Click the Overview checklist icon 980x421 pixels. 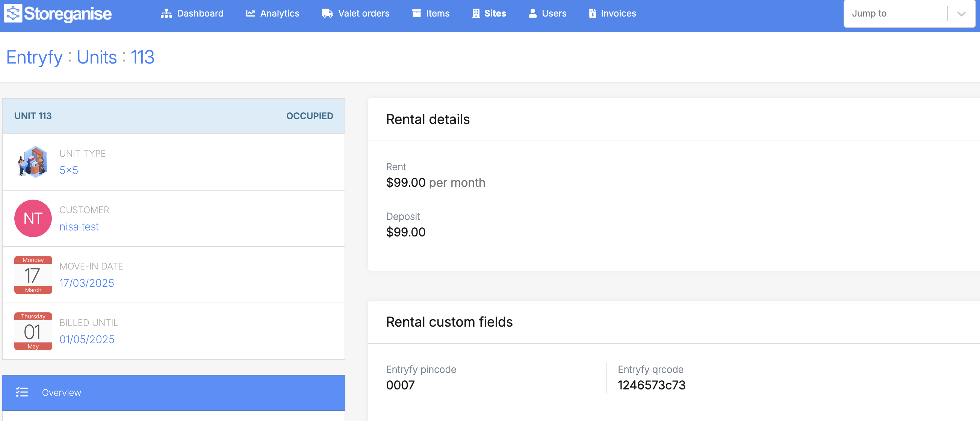pyautogui.click(x=22, y=392)
